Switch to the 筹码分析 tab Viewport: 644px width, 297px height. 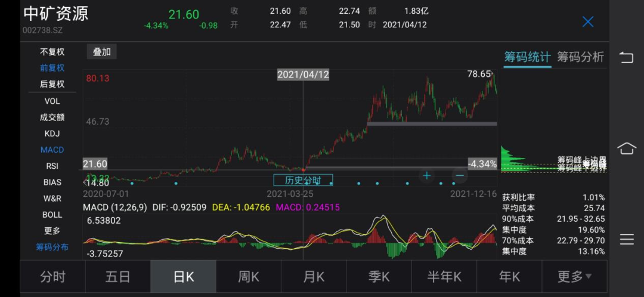(580, 57)
